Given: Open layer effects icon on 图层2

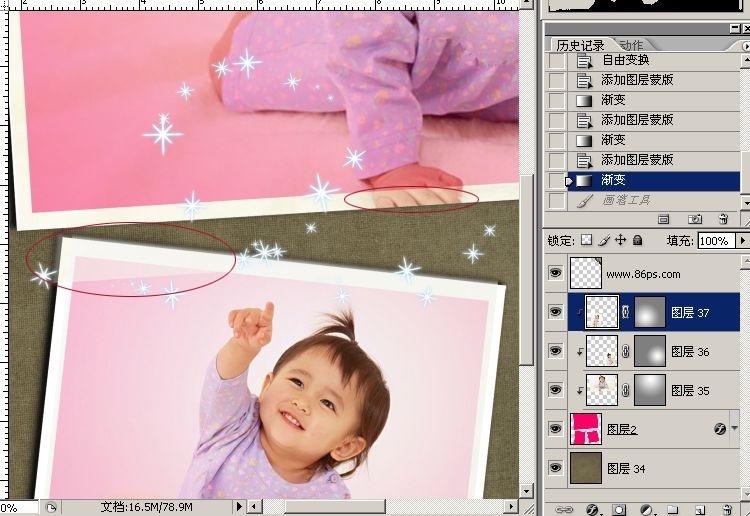Looking at the screenshot, I should (720, 429).
